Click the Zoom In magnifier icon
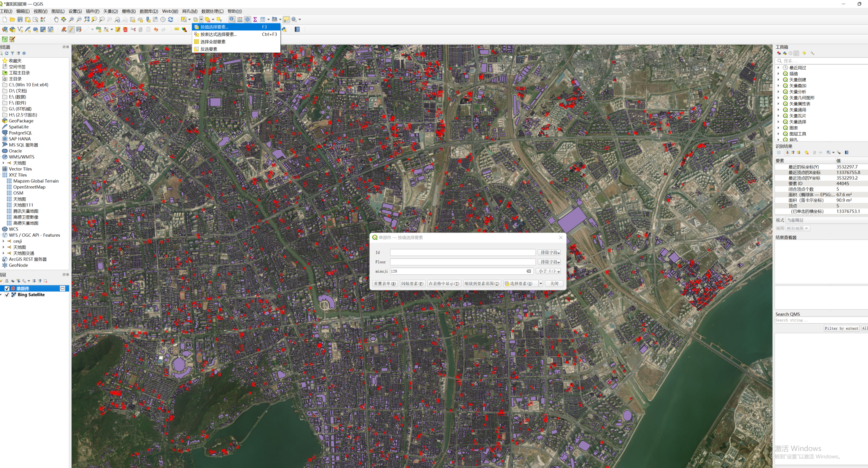The width and height of the screenshot is (868, 468). point(71,19)
